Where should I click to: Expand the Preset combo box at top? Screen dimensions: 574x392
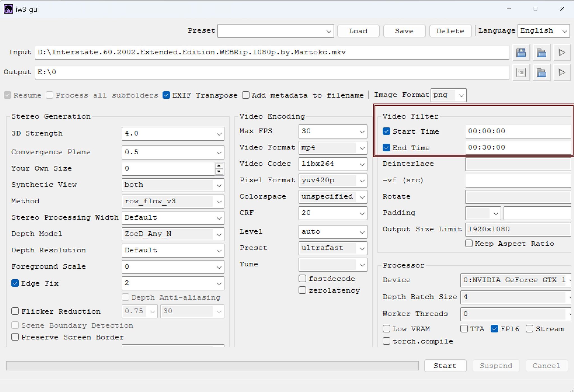click(276, 31)
